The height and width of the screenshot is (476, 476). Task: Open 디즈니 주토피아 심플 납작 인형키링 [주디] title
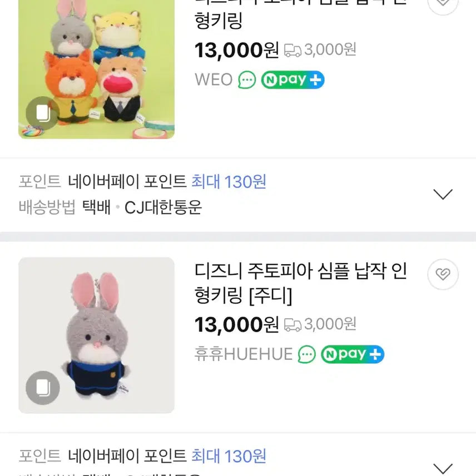pyautogui.click(x=300, y=283)
